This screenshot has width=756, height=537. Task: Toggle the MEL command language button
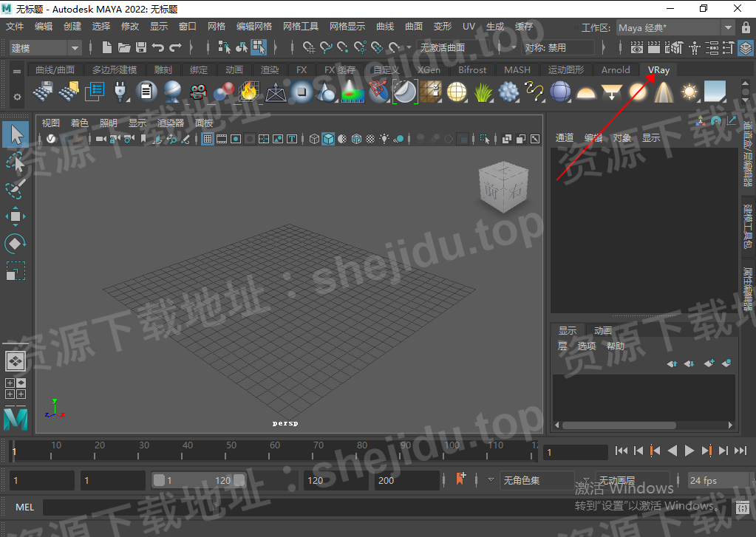point(24,507)
